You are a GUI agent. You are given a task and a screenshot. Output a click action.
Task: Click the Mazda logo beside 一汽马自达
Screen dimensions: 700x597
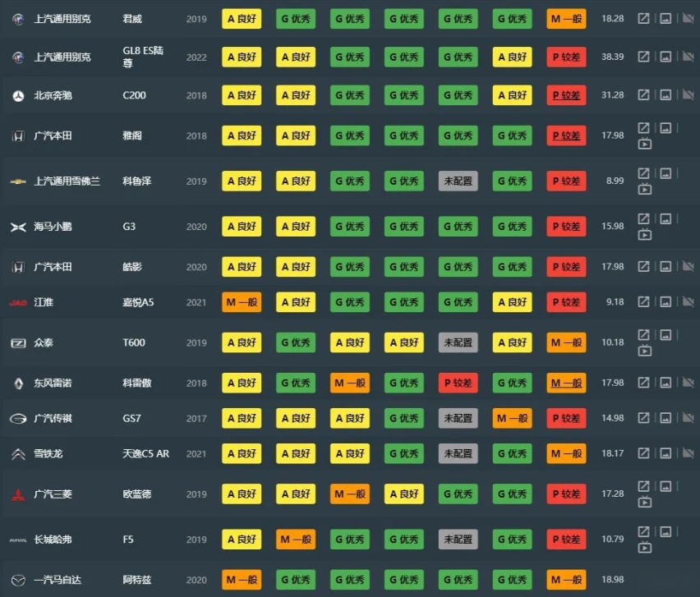point(18,580)
